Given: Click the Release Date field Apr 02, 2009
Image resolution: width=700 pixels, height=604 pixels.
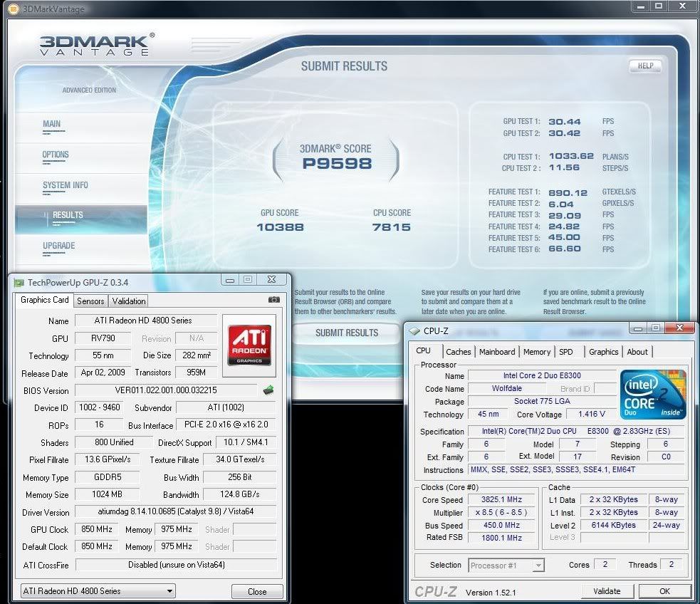Looking at the screenshot, I should pos(103,373).
